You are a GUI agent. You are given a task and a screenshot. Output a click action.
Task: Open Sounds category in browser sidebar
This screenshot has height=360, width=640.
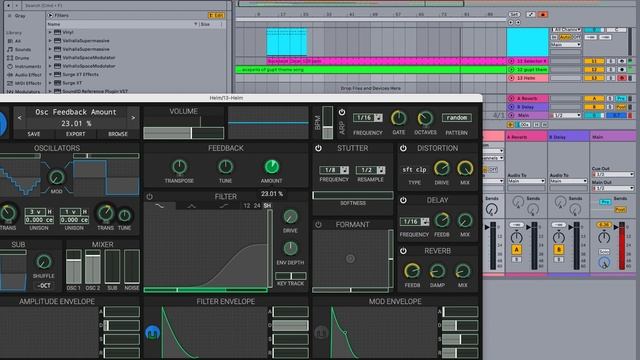[19, 49]
